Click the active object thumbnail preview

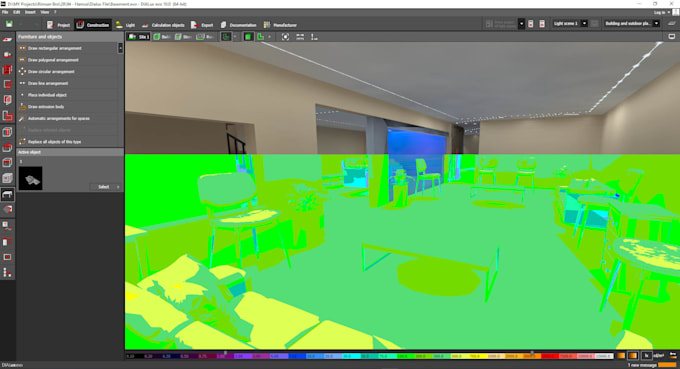30,178
